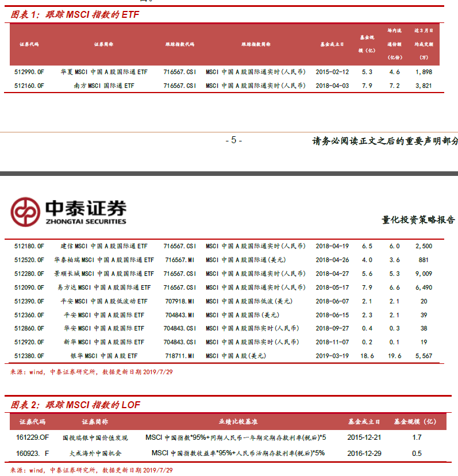
Task: Select fund code 512360.OF
Action: point(29,315)
